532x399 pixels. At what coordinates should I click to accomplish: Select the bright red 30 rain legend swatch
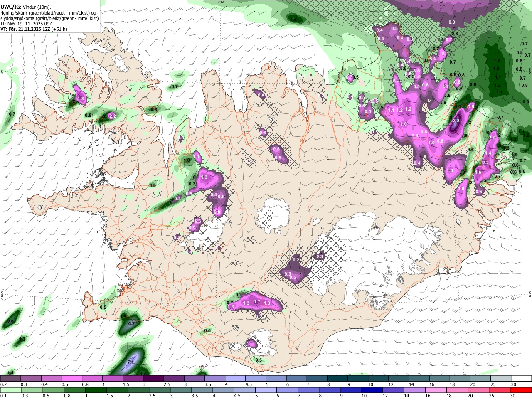[x=522, y=390]
